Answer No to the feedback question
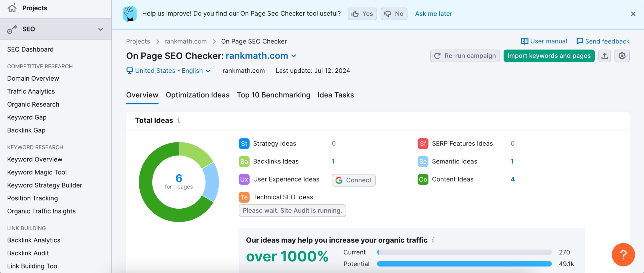This screenshot has width=644, height=273. click(394, 14)
